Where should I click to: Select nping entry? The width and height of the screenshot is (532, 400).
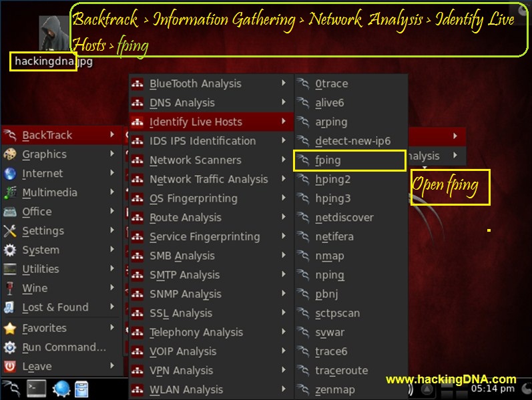click(351, 274)
